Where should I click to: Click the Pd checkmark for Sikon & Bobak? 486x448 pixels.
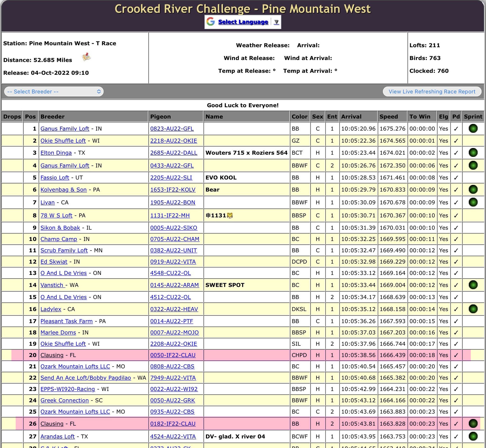pyautogui.click(x=456, y=228)
